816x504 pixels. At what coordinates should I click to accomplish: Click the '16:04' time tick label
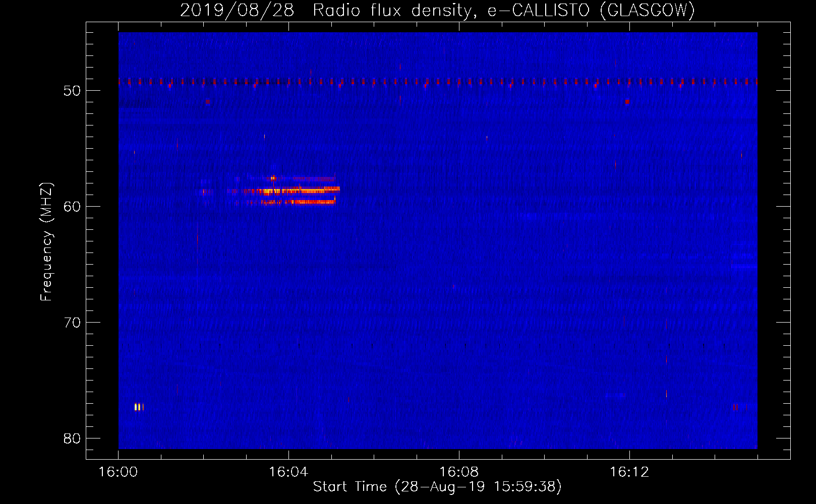(288, 472)
